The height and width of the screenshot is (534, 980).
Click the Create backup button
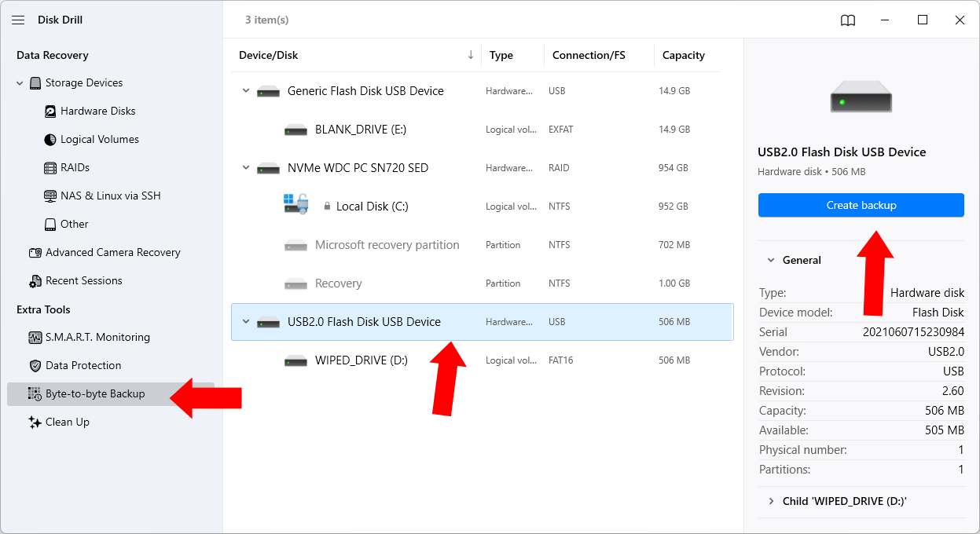point(861,205)
